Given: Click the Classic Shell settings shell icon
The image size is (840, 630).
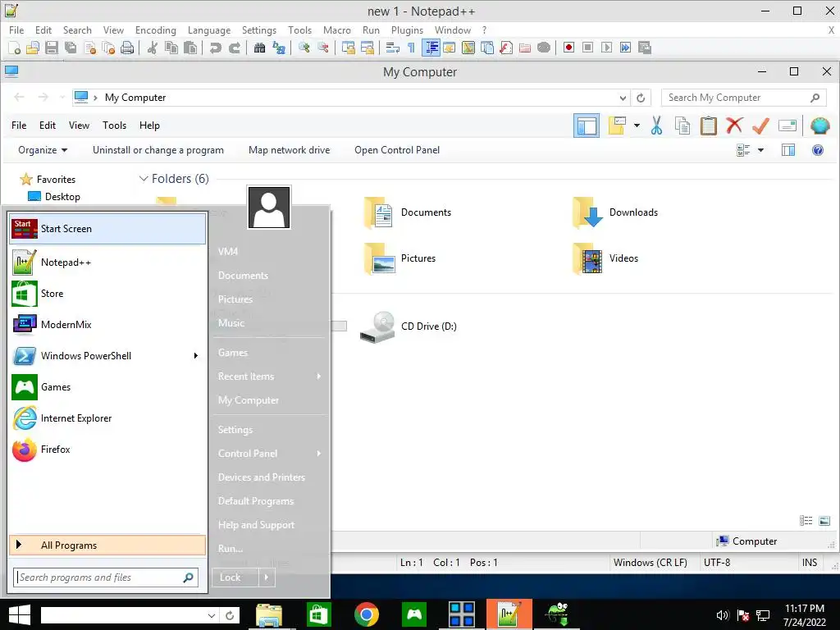Looking at the screenshot, I should (x=820, y=126).
